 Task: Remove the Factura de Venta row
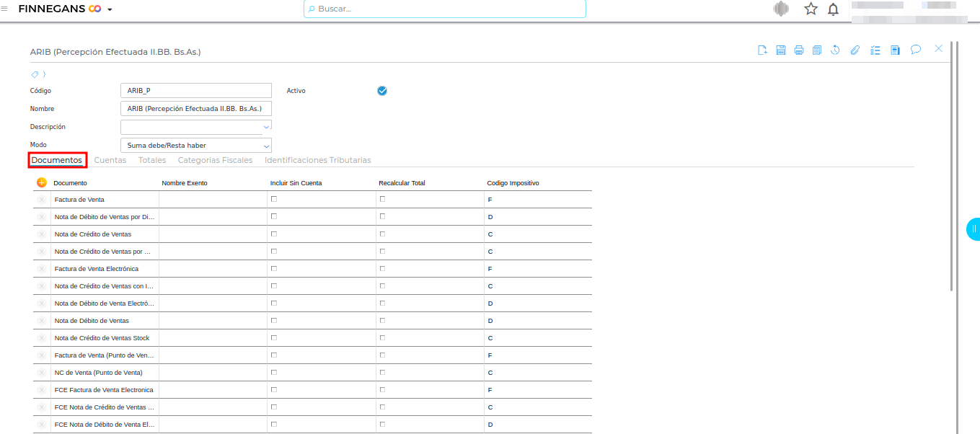tap(41, 200)
